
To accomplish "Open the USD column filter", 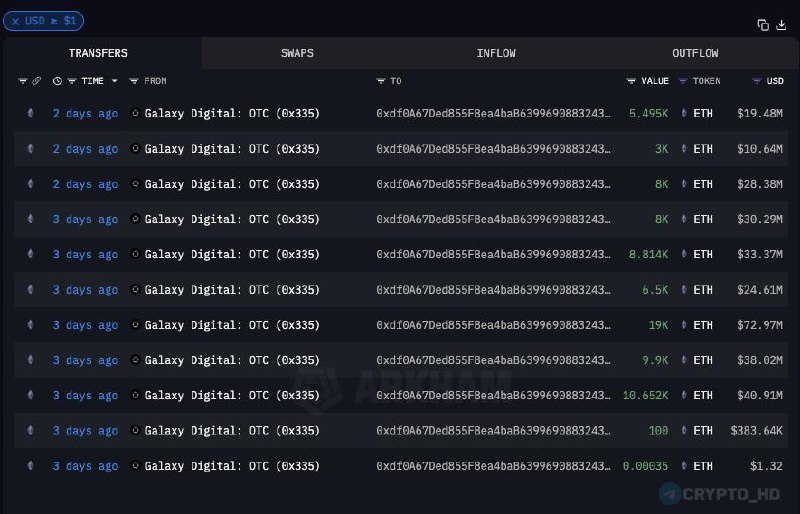I will tap(757, 81).
